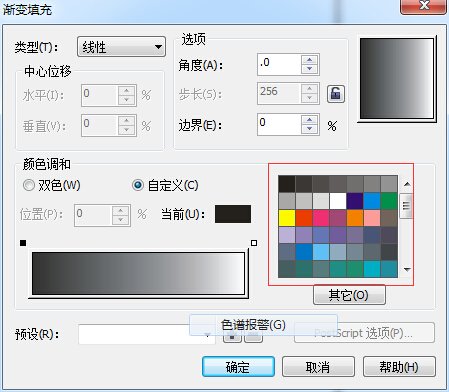This screenshot has width=449, height=392.
Task: Pick the white swatch in the palette
Action: [x=338, y=201]
